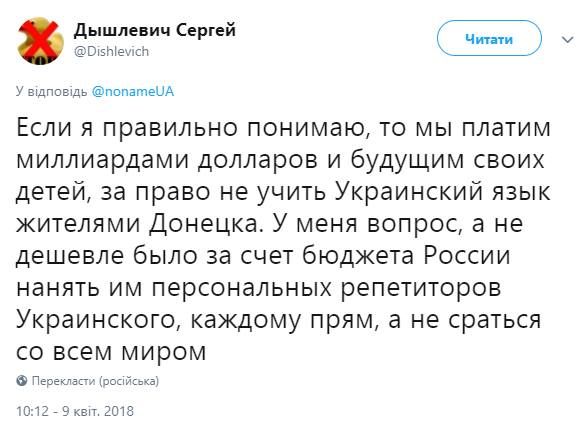Click the word правильно in tweet

click(170, 128)
